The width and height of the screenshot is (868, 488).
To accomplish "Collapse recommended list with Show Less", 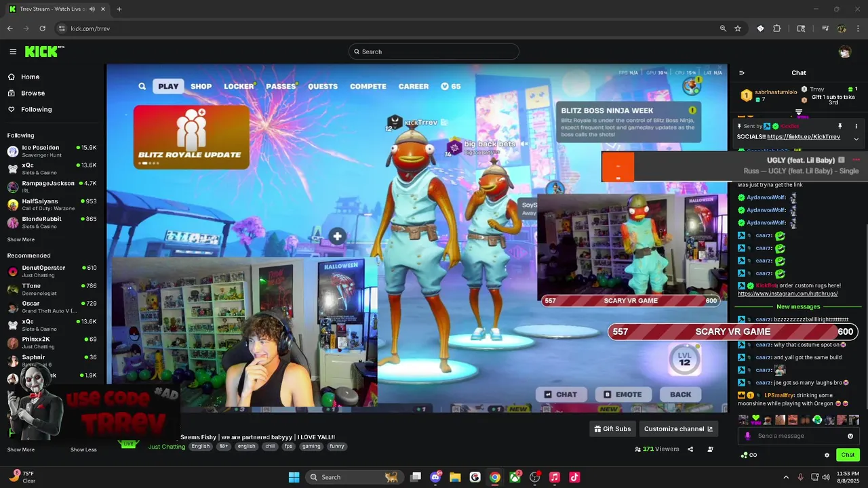I will pyautogui.click(x=83, y=449).
